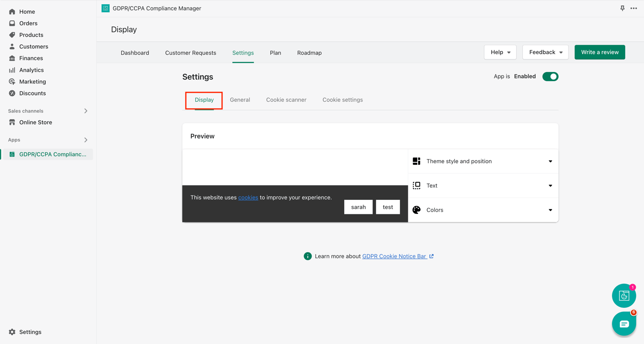Click the 'GDPR/CCPA Compliance Manager' header title
Screen dimensions: 644x344
click(157, 8)
